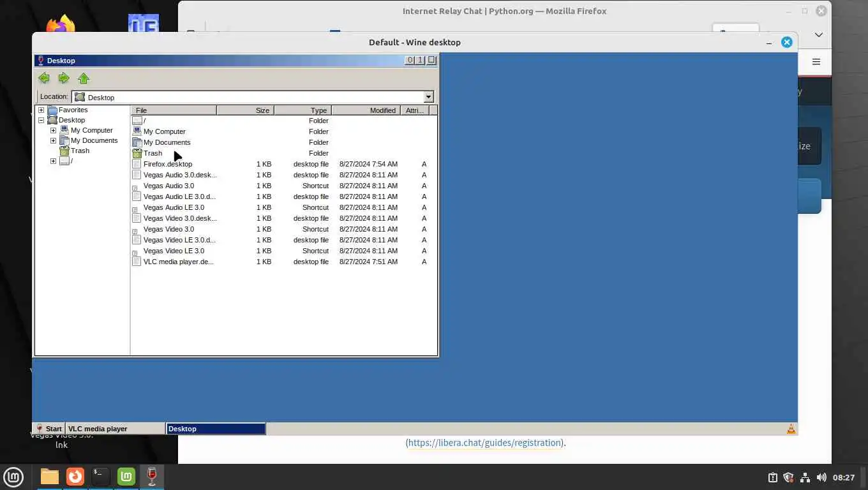868x490 pixels.
Task: Click the Trash icon in the file list
Action: [137, 153]
